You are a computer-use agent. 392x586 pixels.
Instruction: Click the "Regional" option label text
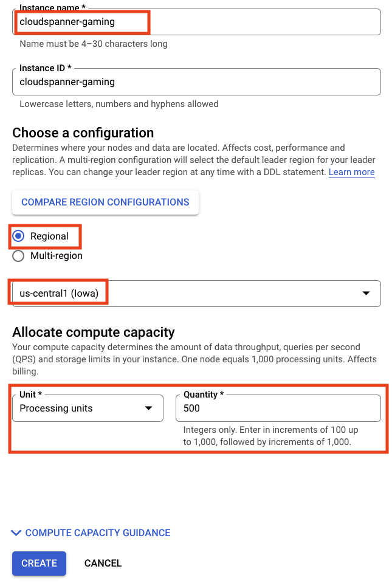pyautogui.click(x=50, y=236)
